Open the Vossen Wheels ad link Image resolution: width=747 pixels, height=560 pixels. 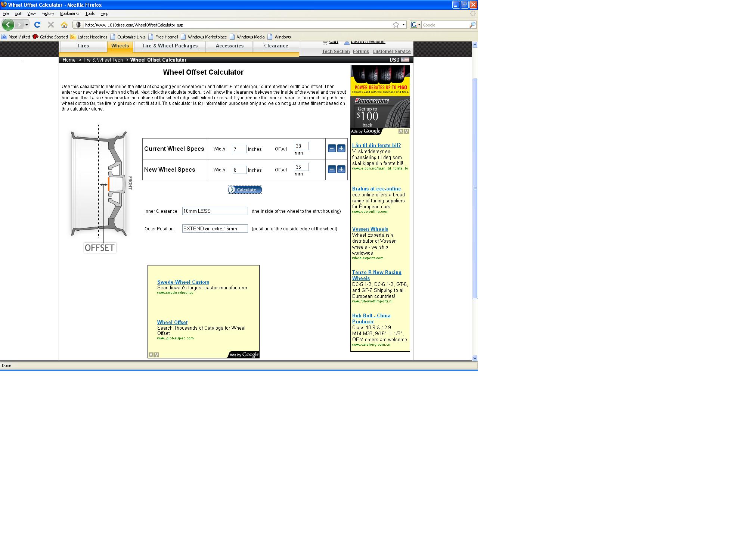[x=370, y=229]
